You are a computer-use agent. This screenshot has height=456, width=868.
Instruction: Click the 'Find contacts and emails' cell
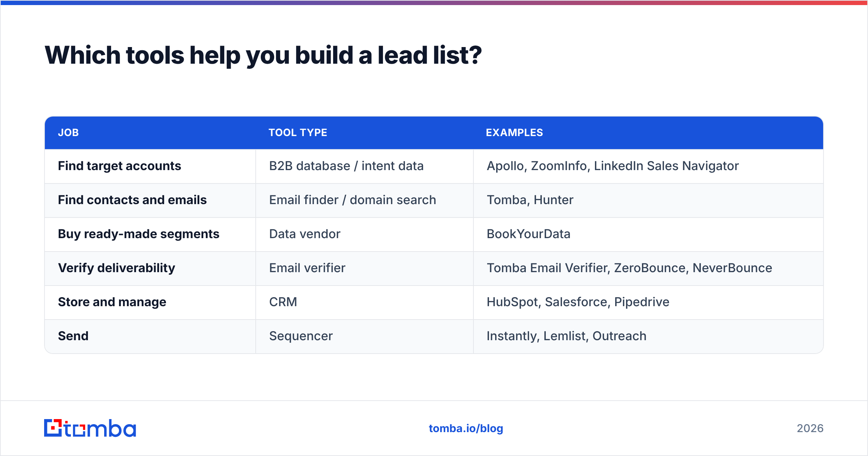tap(150, 200)
